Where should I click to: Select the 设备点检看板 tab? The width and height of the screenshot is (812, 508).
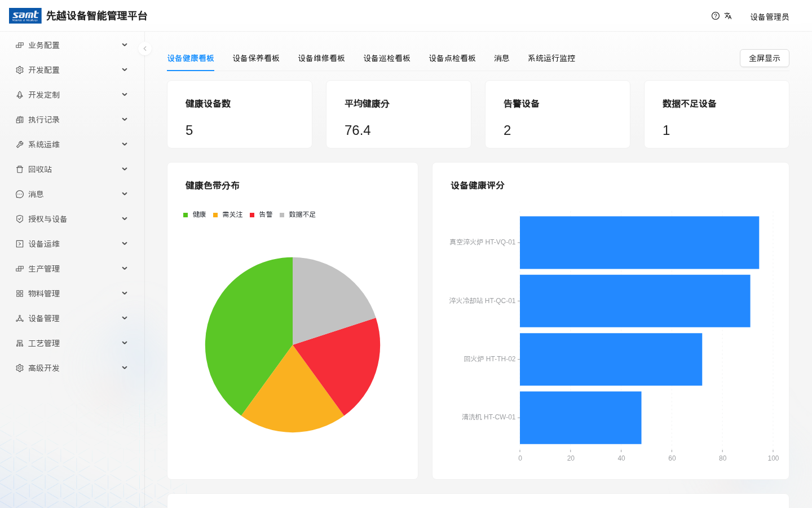(x=452, y=58)
